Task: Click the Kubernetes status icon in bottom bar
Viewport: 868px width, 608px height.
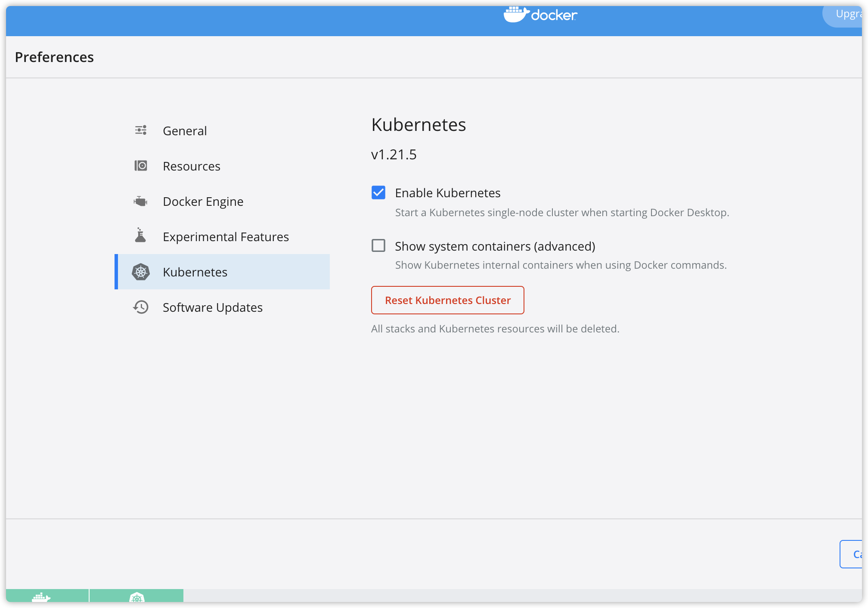Action: [136, 597]
